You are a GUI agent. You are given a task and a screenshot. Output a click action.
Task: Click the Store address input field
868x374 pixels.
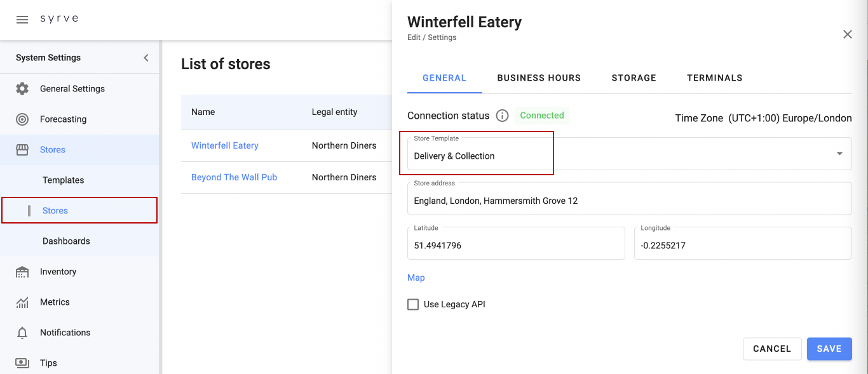pos(629,201)
